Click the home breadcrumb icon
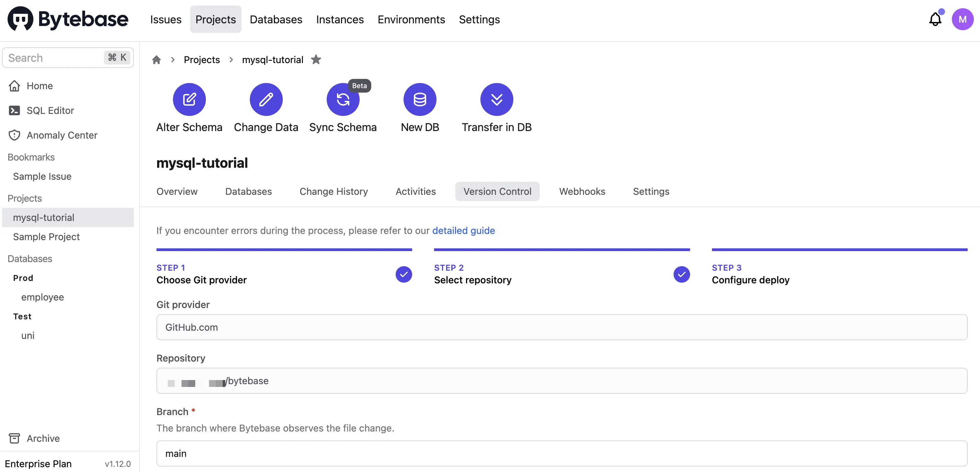Screen dimensions: 980x472 click(x=156, y=60)
